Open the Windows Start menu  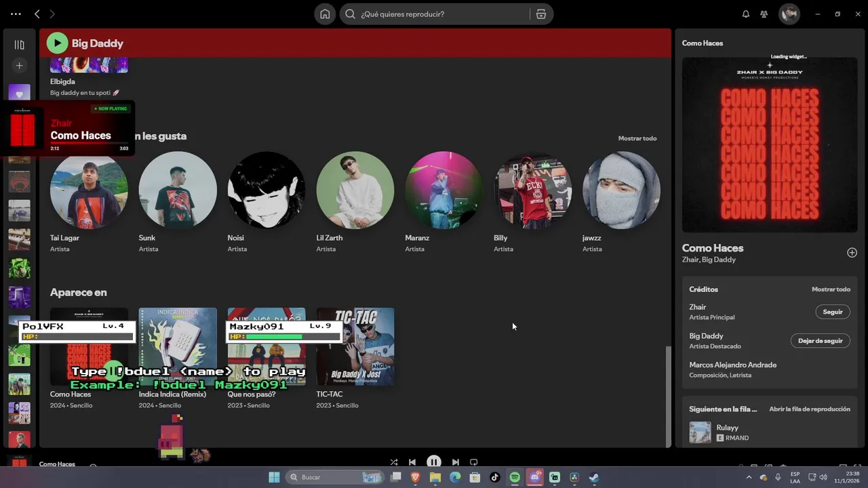[x=274, y=477]
